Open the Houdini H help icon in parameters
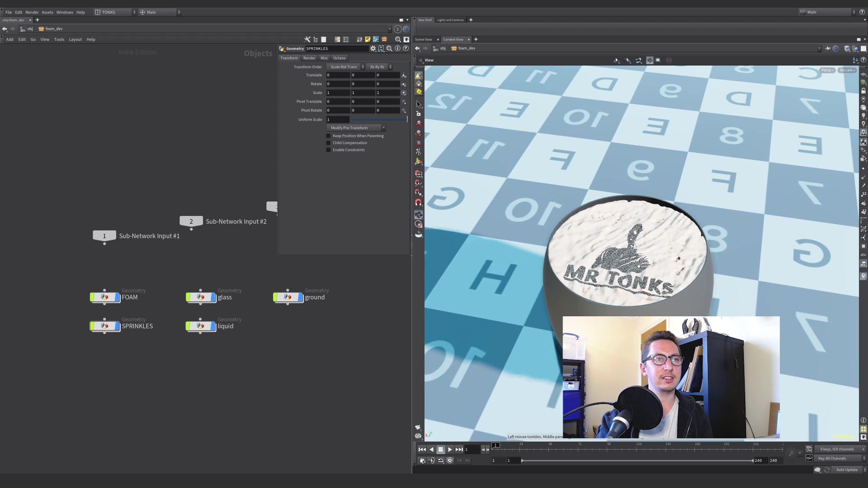868x488 pixels. click(381, 48)
